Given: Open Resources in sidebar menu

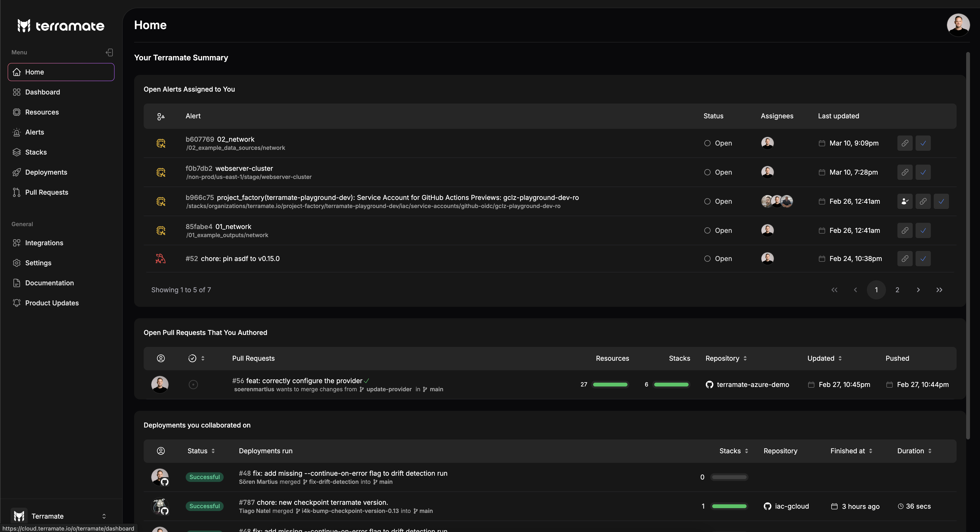Looking at the screenshot, I should 61,112.
